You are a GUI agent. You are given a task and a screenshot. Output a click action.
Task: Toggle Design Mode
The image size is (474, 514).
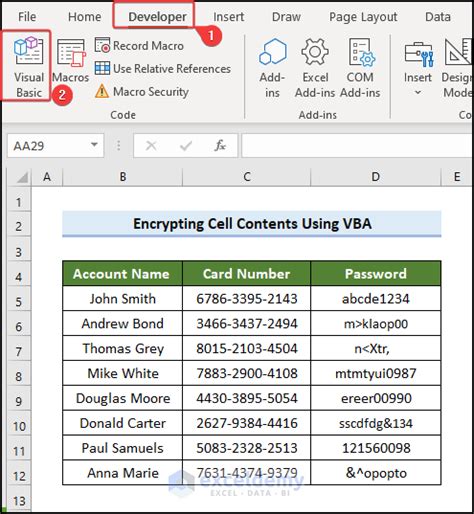[x=457, y=68]
